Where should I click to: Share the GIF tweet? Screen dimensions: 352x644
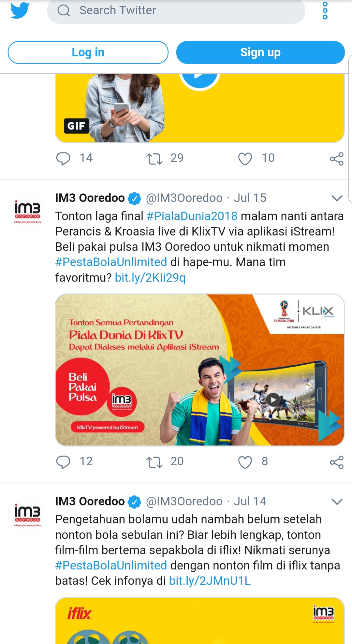coord(337,159)
